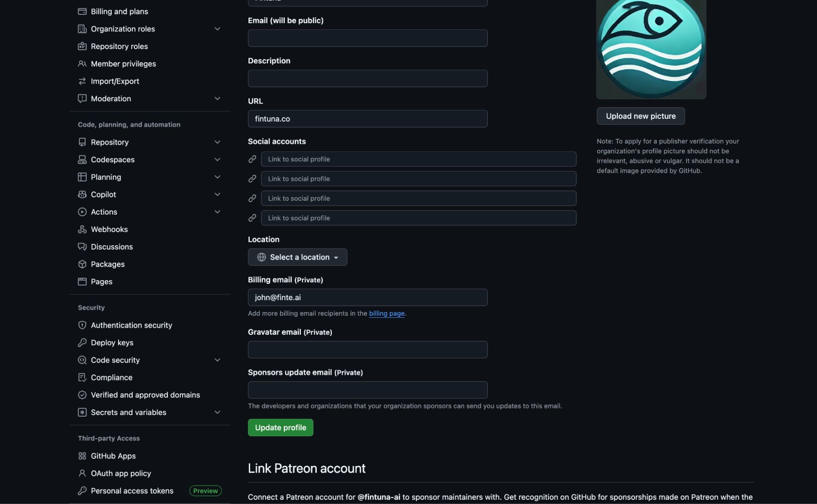Expand the Code security chevron
The image size is (817, 504).
click(x=217, y=360)
